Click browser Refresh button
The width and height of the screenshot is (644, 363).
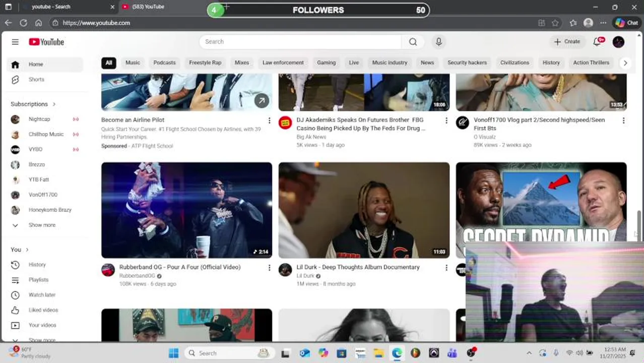pyautogui.click(x=23, y=23)
